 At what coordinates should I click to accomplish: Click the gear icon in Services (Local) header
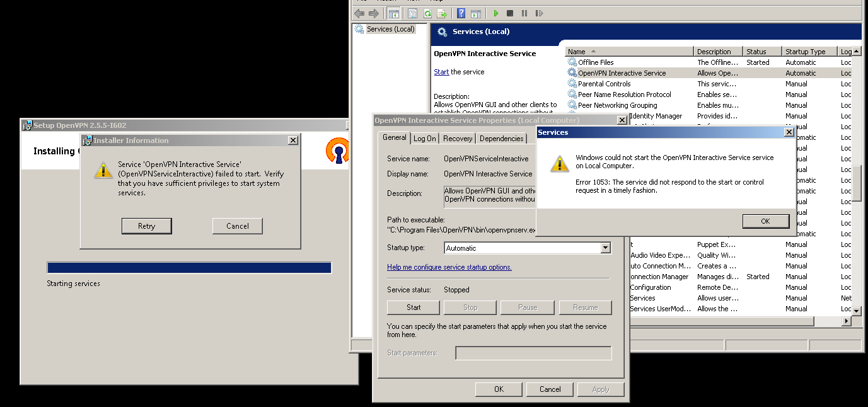[x=443, y=32]
